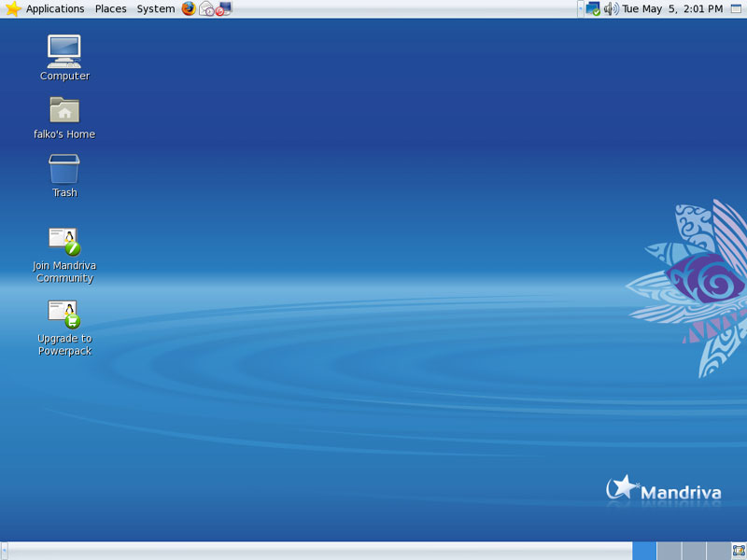Click the Mandriva control center panel launcher
Image resolution: width=747 pixels, height=560 pixels.
tap(223, 8)
